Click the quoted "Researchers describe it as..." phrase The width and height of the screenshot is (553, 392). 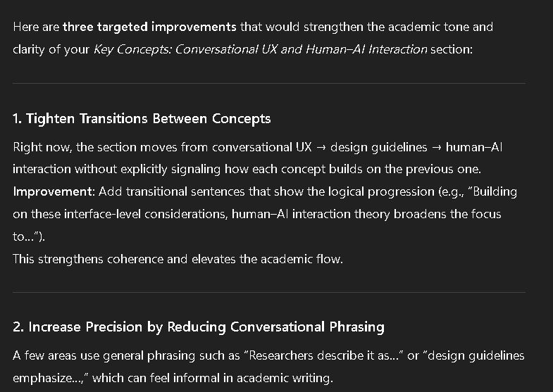(x=332, y=355)
